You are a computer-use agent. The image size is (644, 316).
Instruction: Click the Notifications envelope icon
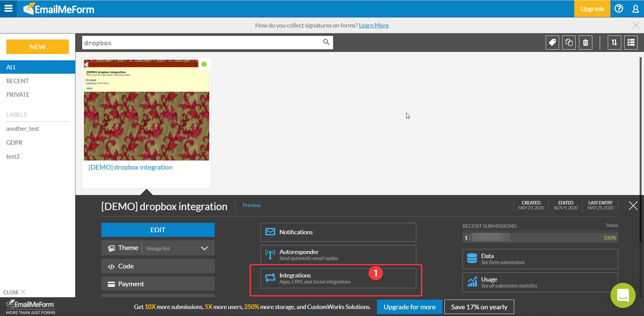coord(270,232)
